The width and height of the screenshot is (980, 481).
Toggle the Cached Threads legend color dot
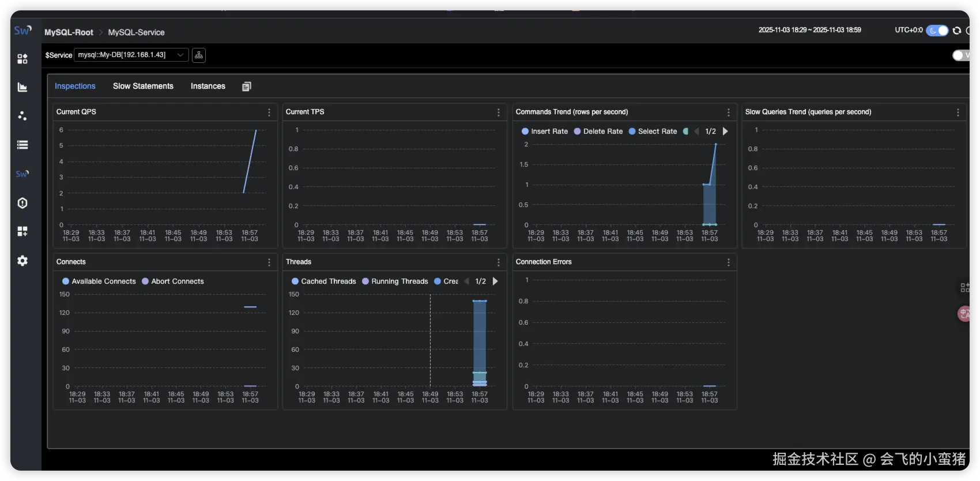[295, 281]
